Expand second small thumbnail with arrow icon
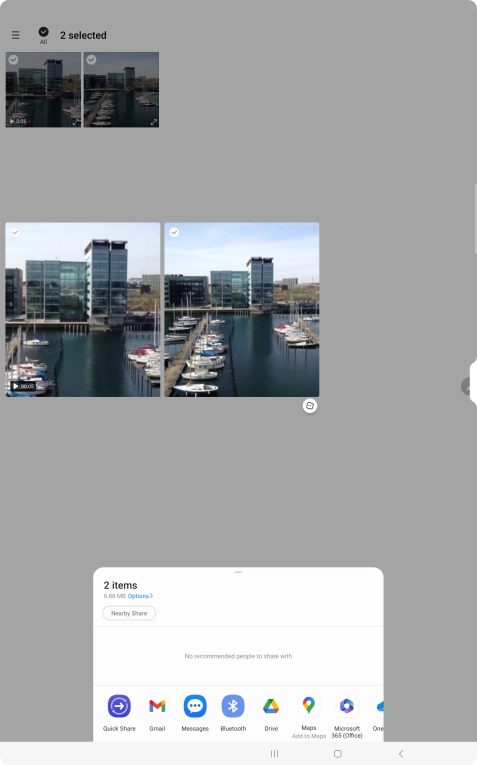 pyautogui.click(x=154, y=122)
